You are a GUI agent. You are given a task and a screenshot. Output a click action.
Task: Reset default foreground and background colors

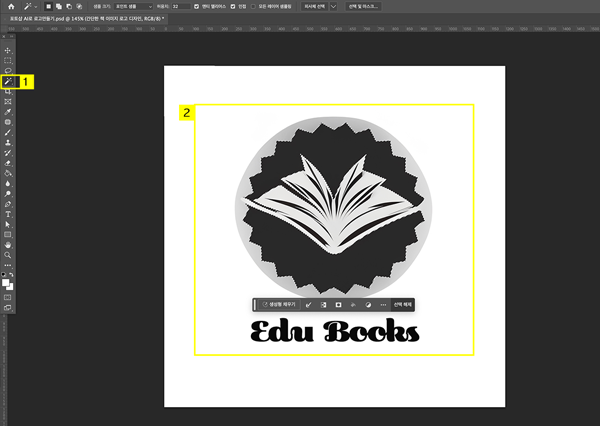(x=4, y=274)
